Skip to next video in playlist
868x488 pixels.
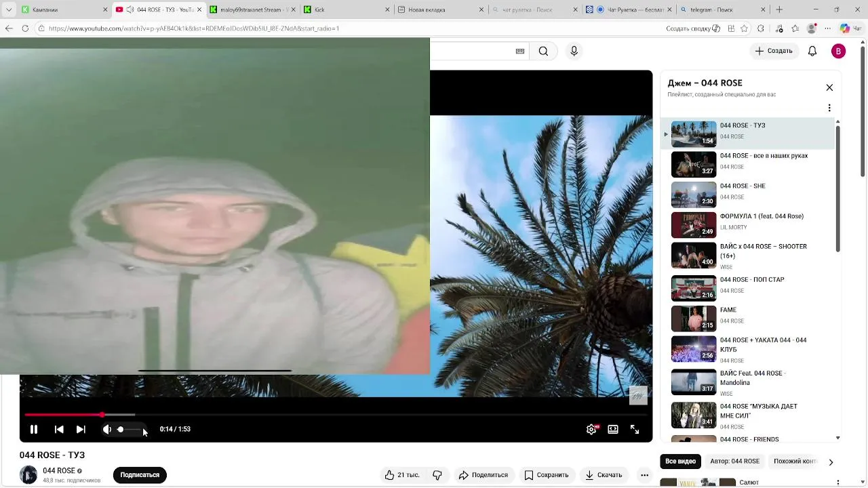tap(81, 429)
